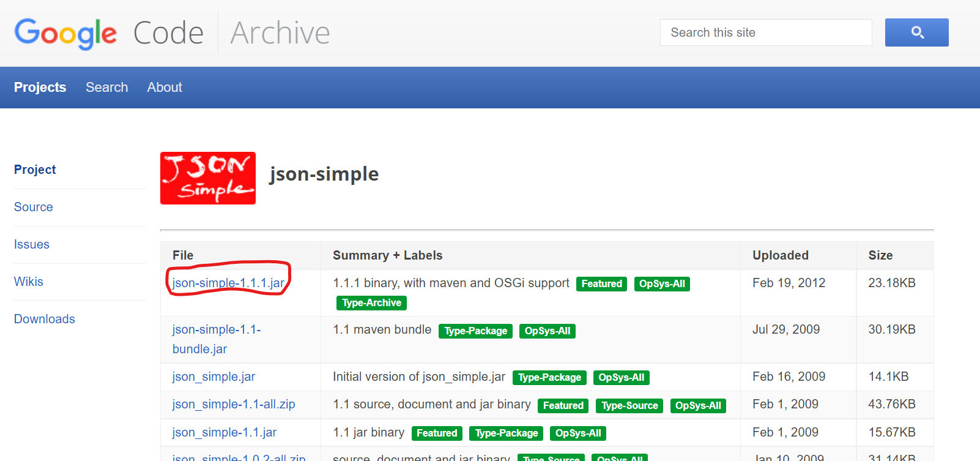Click Type-Package label on the maven bundle row

[475, 331]
